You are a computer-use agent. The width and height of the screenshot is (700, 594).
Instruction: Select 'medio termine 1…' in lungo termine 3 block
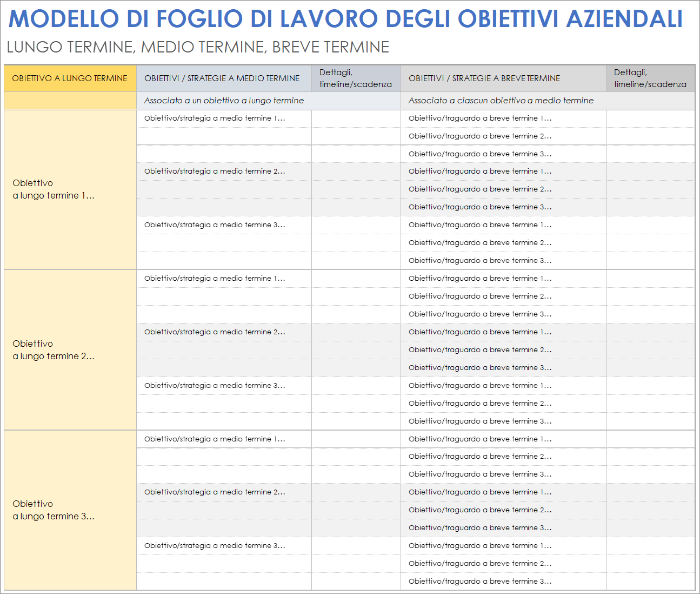point(224,439)
